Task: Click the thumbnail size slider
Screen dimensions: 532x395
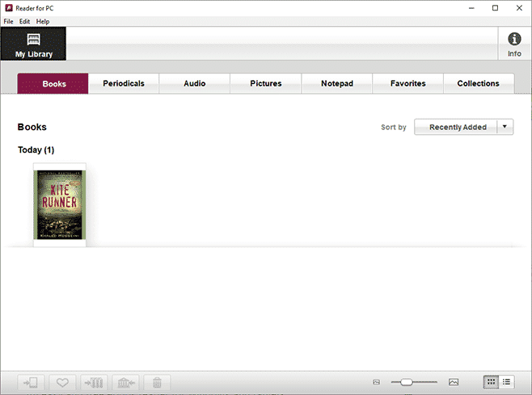Action: [407, 382]
